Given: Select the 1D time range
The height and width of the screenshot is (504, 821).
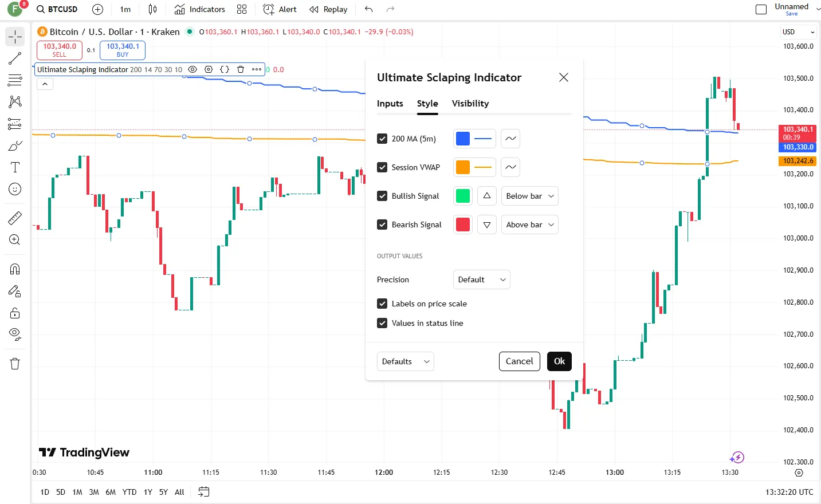Looking at the screenshot, I should (45, 492).
